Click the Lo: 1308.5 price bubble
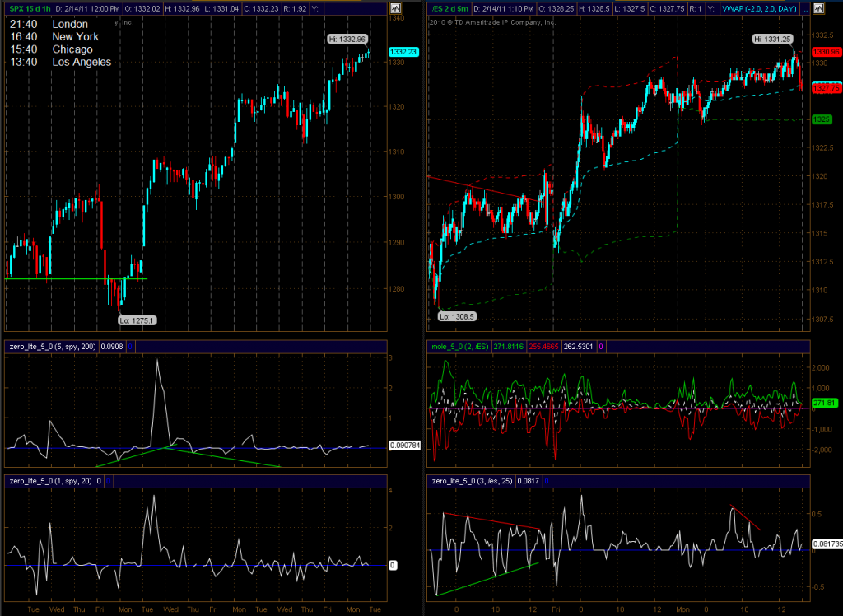 tap(454, 315)
